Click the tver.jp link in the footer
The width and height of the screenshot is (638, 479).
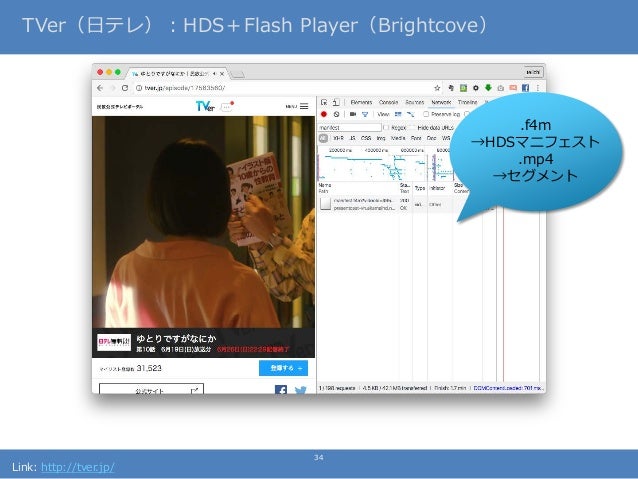point(78,467)
